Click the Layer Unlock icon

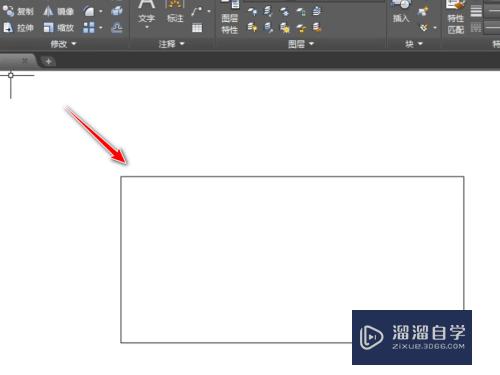click(301, 28)
